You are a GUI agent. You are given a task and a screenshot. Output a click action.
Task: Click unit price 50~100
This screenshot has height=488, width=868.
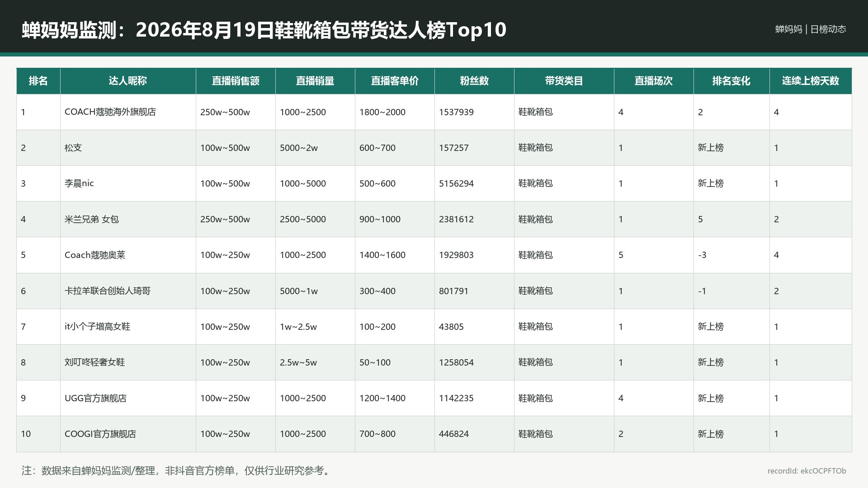coord(375,362)
